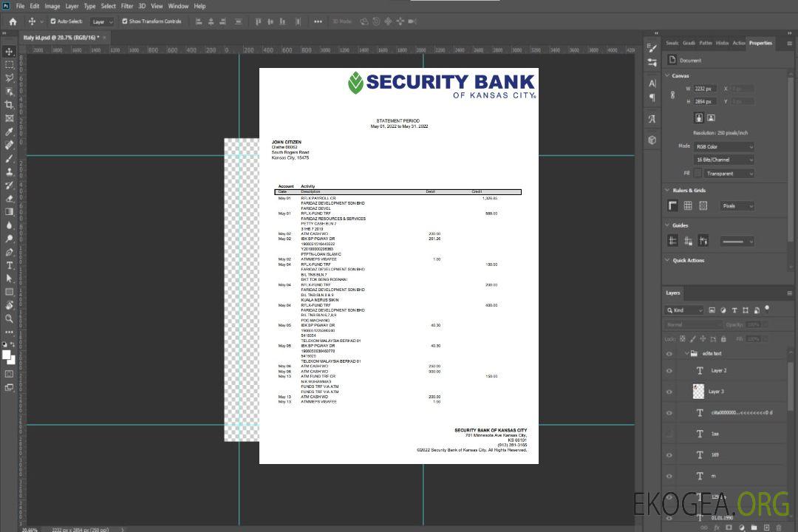Screen dimensions: 798x532
Task: Open the Mode RGB Color dropdown
Action: (723, 146)
